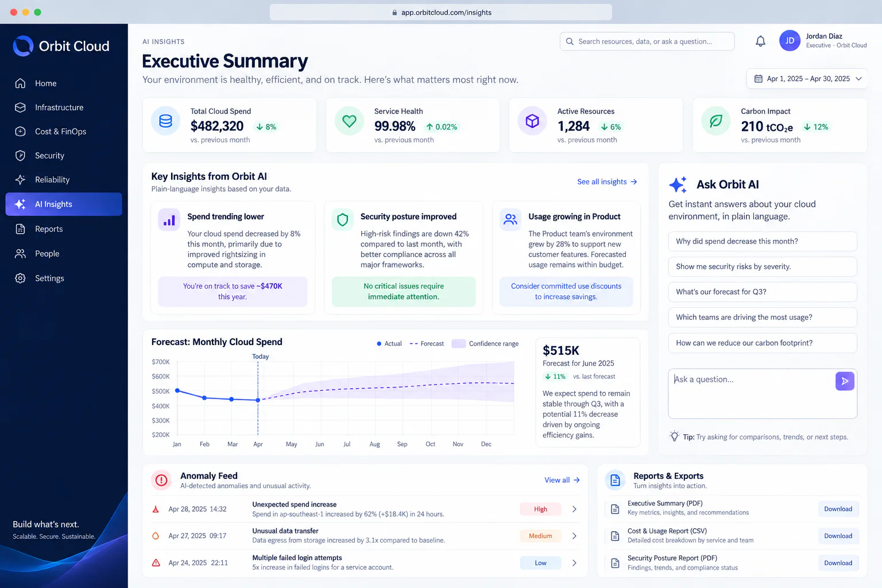
Task: Focus the search resources field
Action: tap(647, 41)
